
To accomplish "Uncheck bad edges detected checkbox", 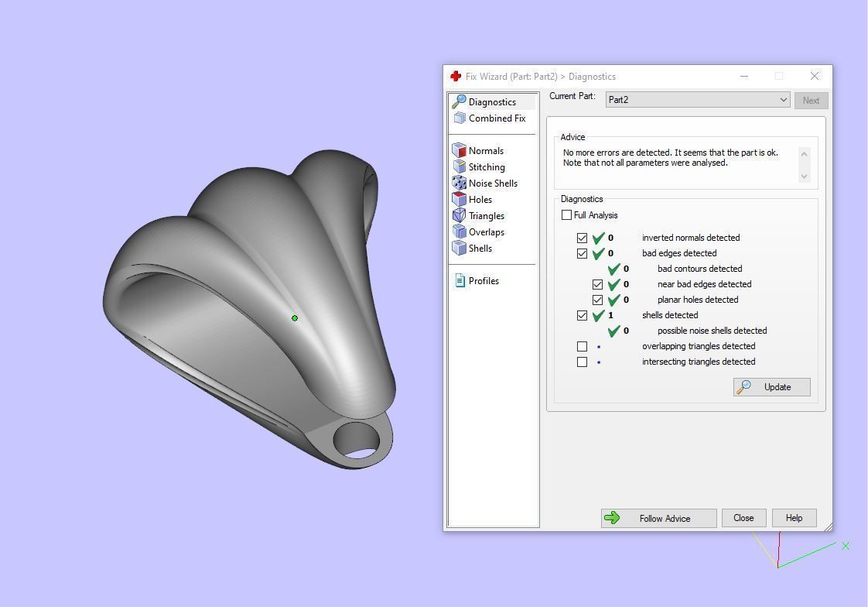I will click(582, 253).
